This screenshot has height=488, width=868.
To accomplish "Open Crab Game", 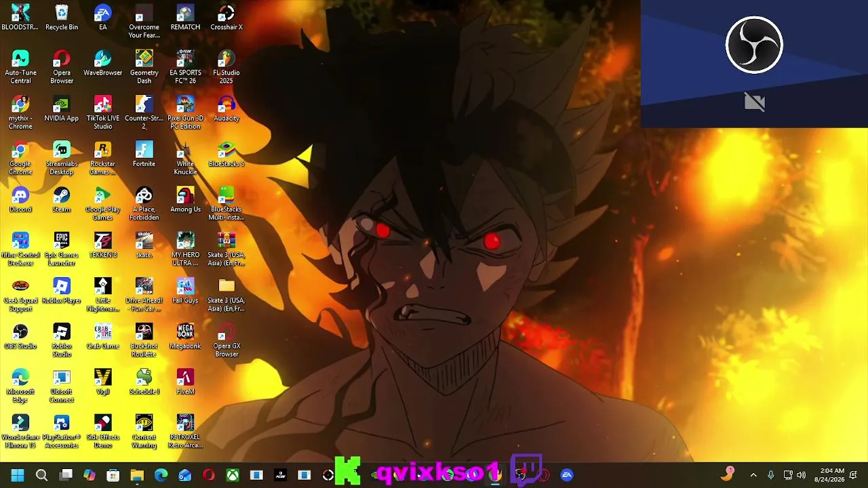I will 103,336.
